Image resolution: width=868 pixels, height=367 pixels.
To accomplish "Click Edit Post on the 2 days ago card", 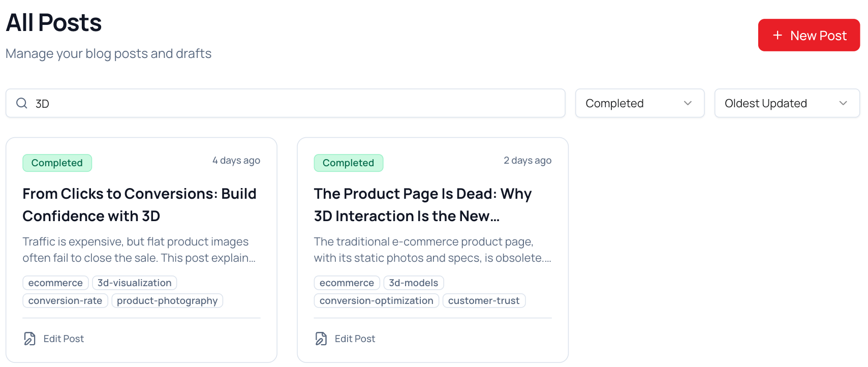I will point(355,339).
